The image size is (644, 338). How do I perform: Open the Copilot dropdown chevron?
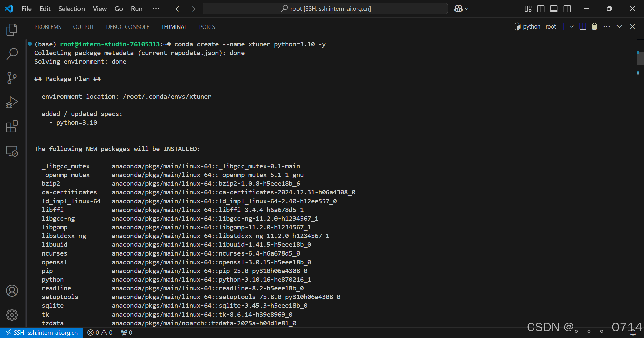click(x=467, y=9)
